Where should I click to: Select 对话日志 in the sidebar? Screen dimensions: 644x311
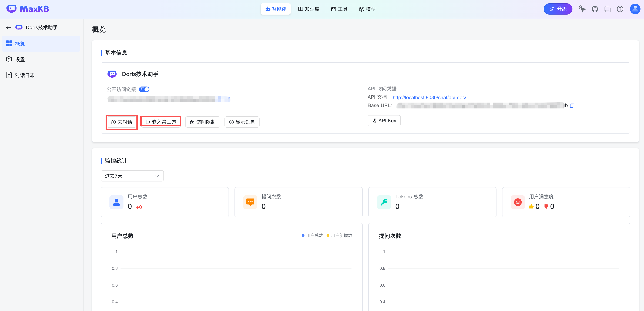(x=25, y=75)
